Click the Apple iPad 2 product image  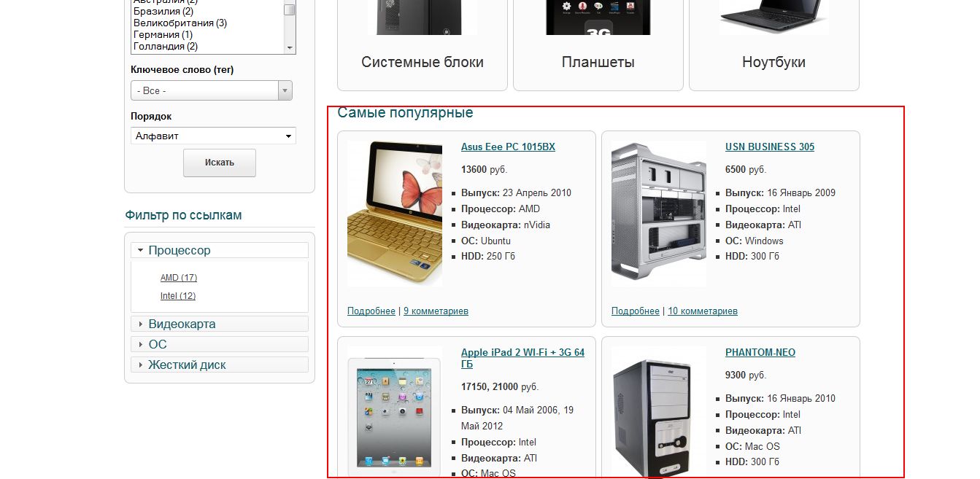click(395, 413)
